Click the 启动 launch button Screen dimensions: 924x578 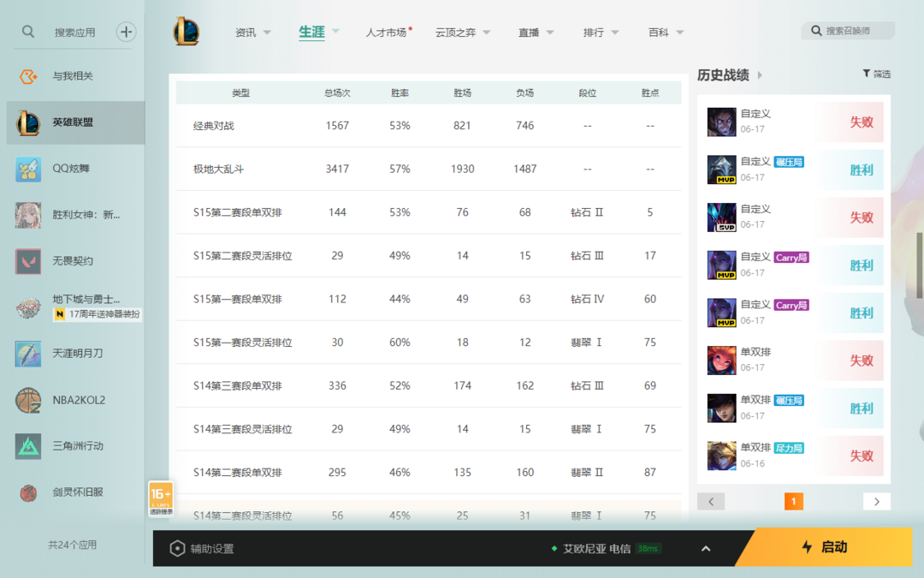[x=826, y=547]
